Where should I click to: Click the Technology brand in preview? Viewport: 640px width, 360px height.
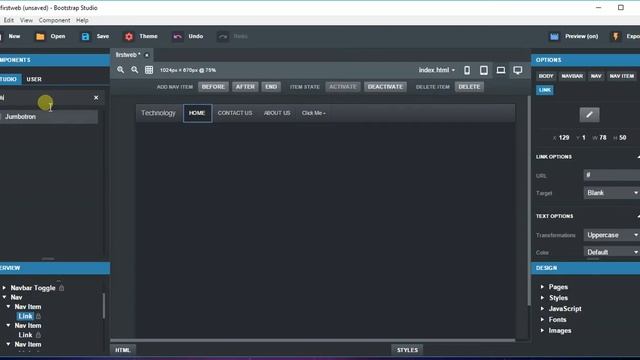tap(158, 113)
